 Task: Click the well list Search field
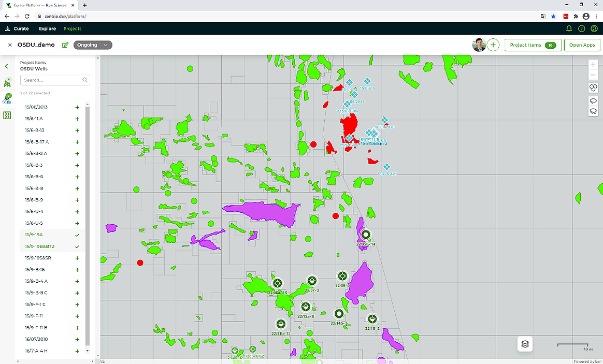coord(55,80)
